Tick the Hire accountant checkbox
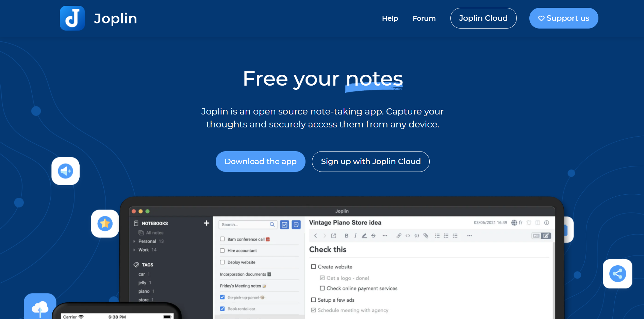The image size is (644, 319). pos(222,251)
